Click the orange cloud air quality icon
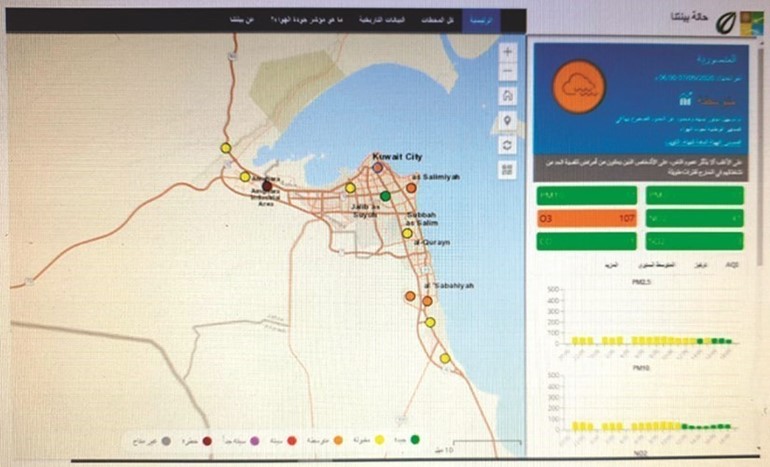This screenshot has width=770, height=467. click(579, 87)
